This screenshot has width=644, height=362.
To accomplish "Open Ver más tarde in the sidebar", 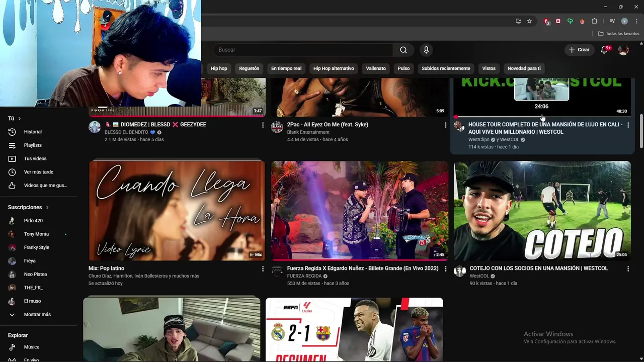I will 38,172.
